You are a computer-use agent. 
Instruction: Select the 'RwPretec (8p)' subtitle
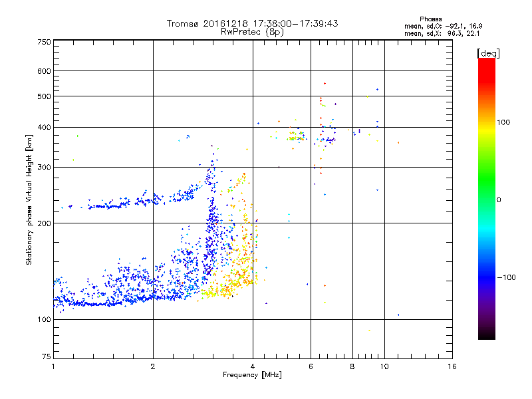tap(252, 32)
